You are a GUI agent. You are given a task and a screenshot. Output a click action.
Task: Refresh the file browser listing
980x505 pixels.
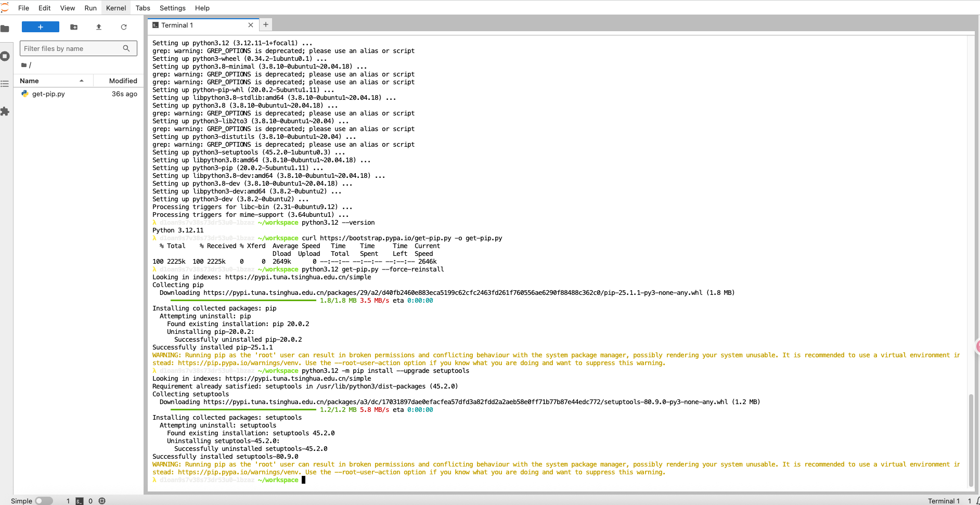tap(124, 27)
